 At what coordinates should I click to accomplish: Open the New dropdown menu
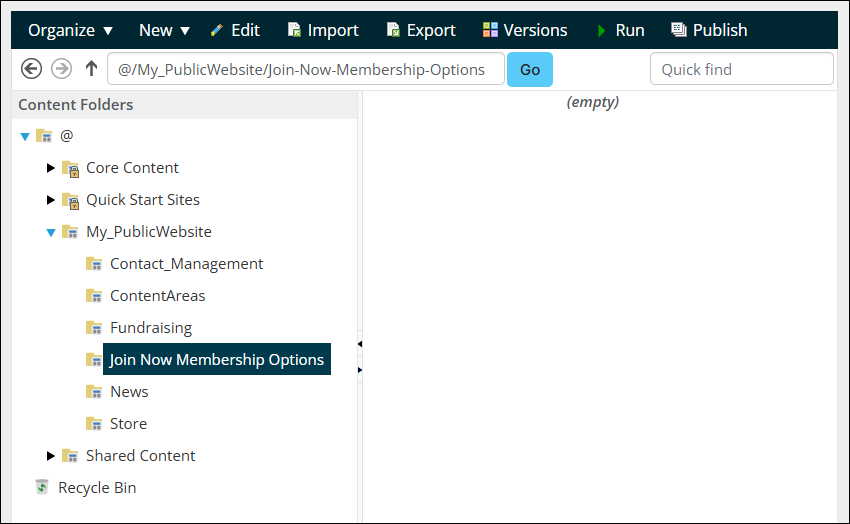[x=164, y=30]
